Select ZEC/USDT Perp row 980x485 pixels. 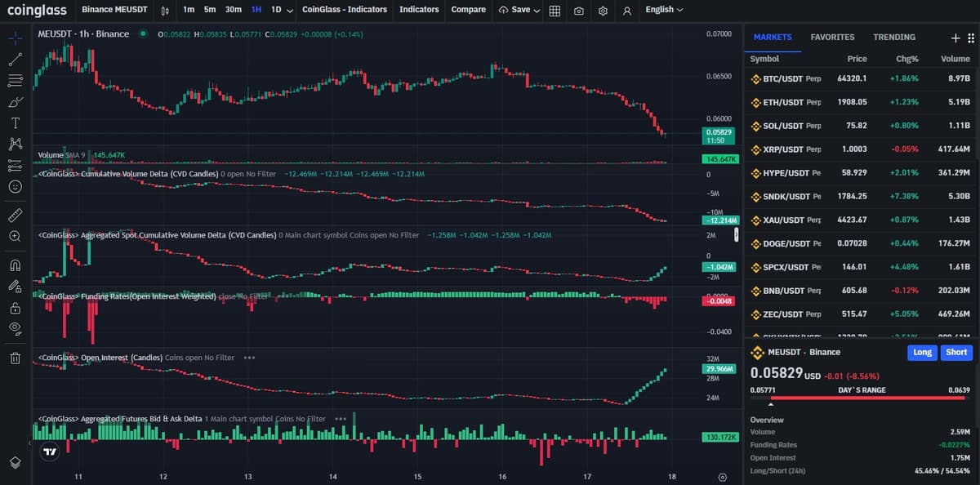pos(861,314)
